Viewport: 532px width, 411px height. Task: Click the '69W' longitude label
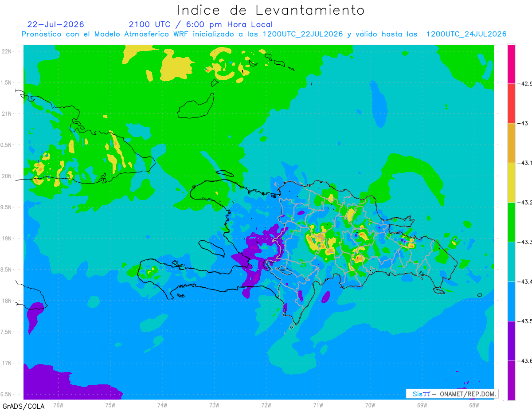(x=422, y=405)
